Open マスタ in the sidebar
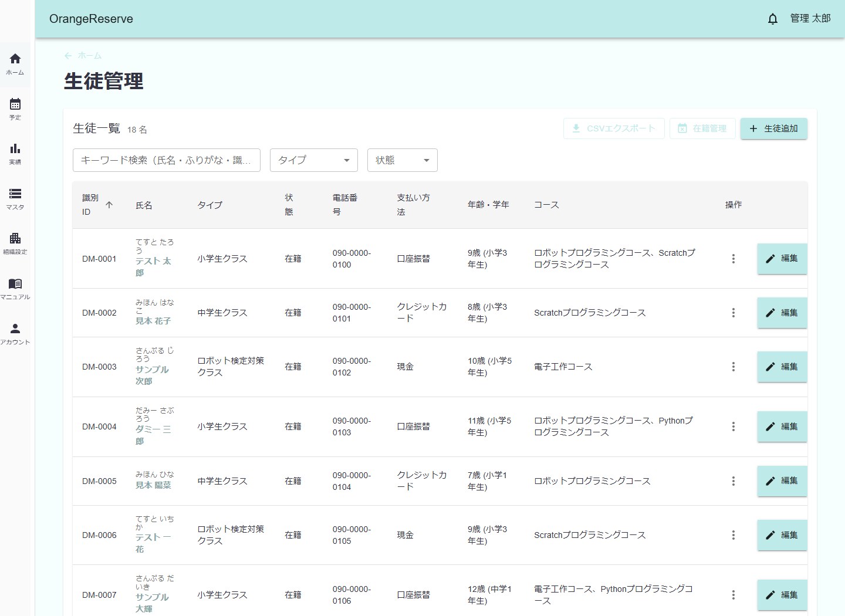Screen dimensions: 845x616 tap(15, 199)
